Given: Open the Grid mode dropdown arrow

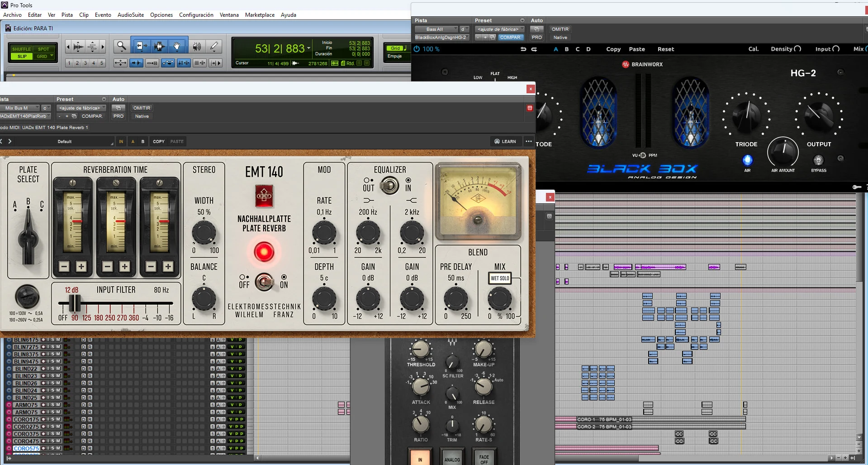Looking at the screenshot, I should point(52,56).
